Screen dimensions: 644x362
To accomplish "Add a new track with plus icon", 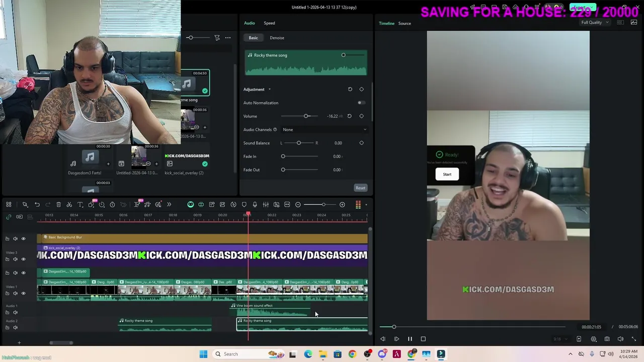I will tap(19, 343).
